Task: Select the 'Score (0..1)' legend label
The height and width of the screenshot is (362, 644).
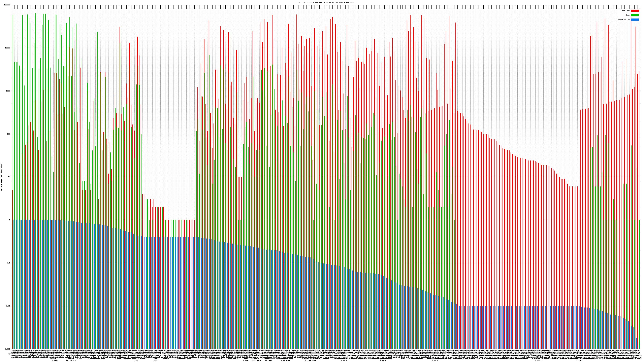Action: click(x=624, y=20)
